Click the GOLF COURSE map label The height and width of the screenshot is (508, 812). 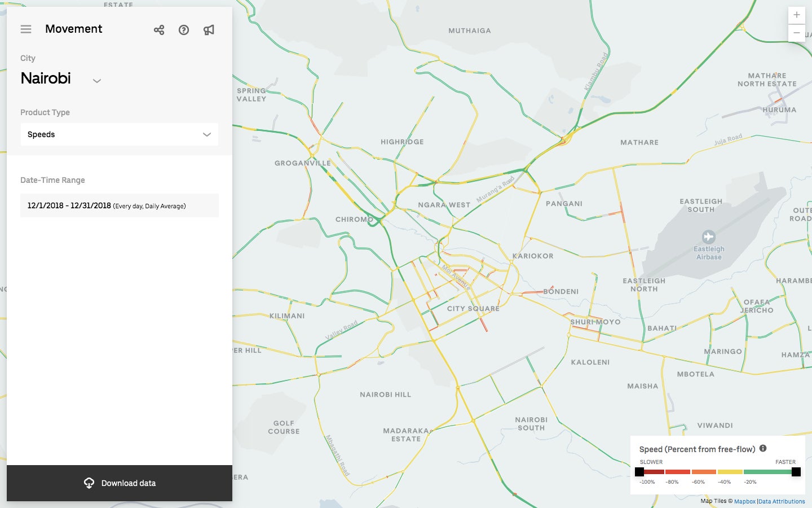pos(284,427)
